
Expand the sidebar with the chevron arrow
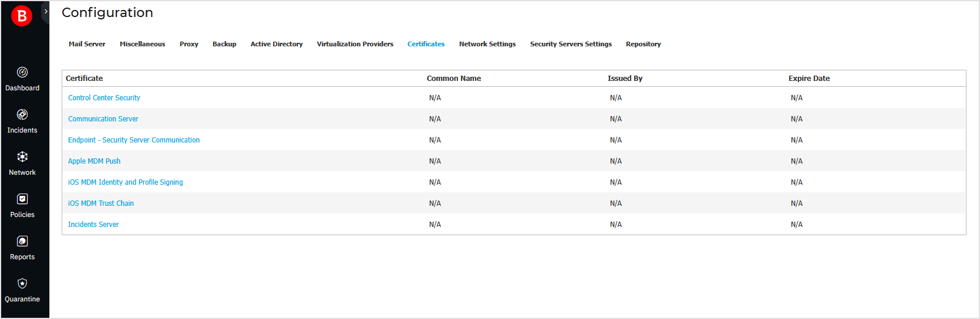[x=46, y=12]
